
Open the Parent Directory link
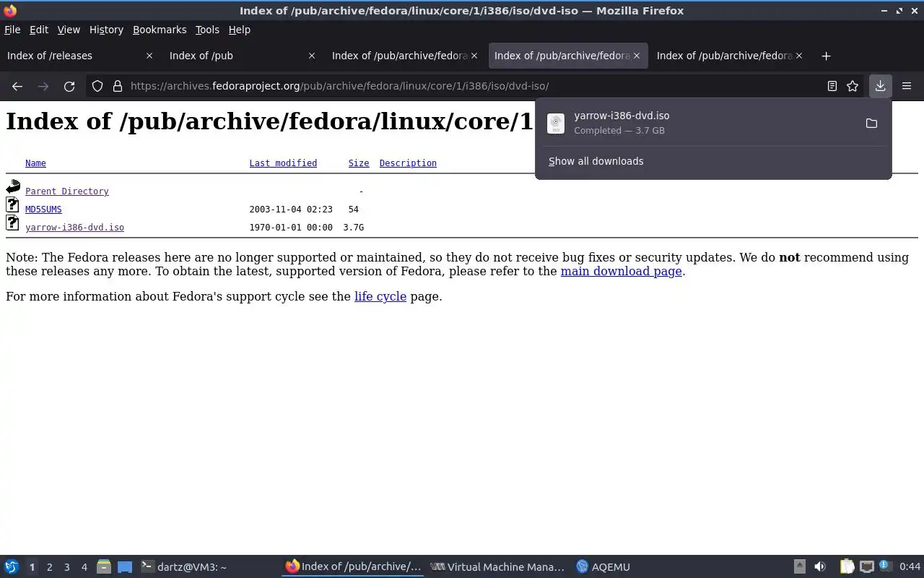67,191
